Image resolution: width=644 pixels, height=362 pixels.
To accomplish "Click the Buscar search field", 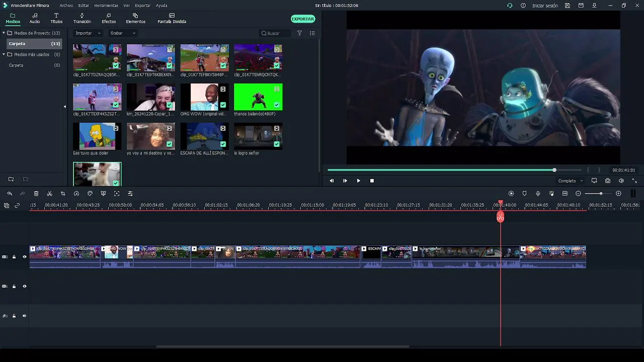I will pos(275,33).
